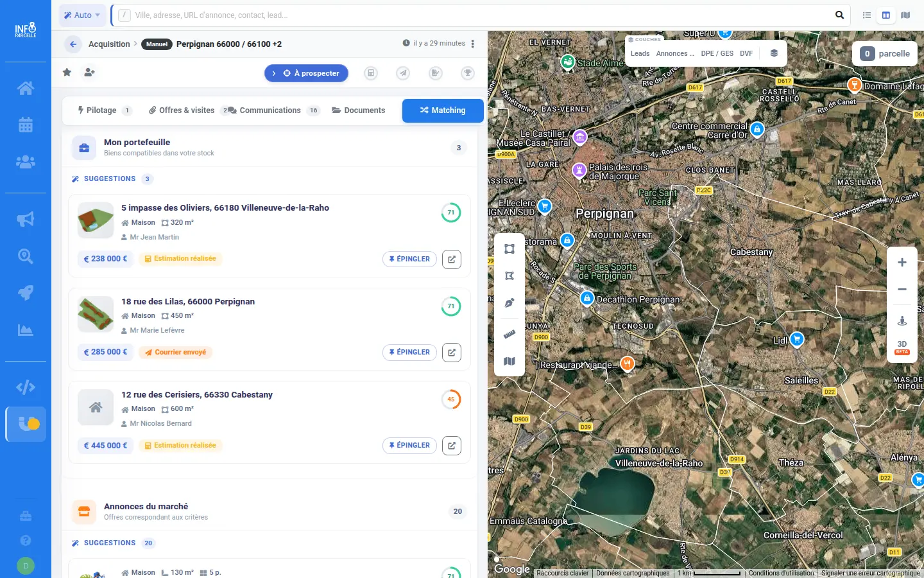This screenshot has width=924, height=578.
Task: Open the code brackets icon in sidebar
Action: click(x=26, y=387)
